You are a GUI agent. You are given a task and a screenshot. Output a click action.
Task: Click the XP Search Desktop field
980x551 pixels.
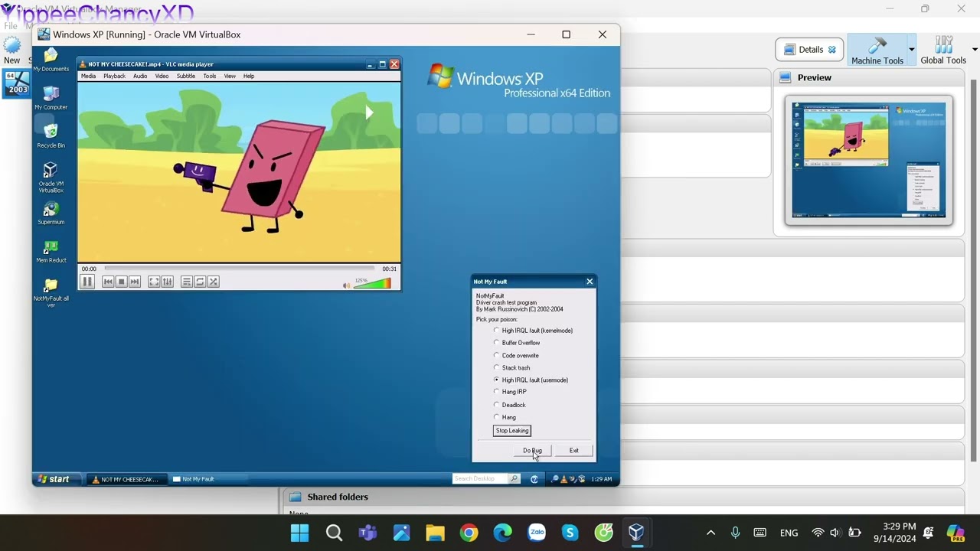pyautogui.click(x=480, y=479)
